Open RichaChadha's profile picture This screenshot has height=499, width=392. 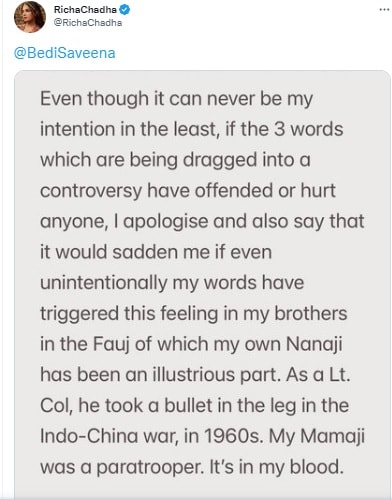30,17
